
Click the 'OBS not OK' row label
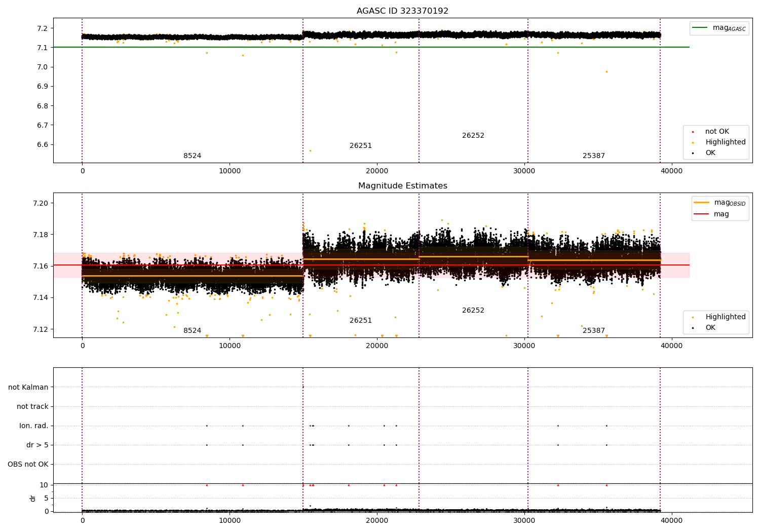(x=28, y=465)
